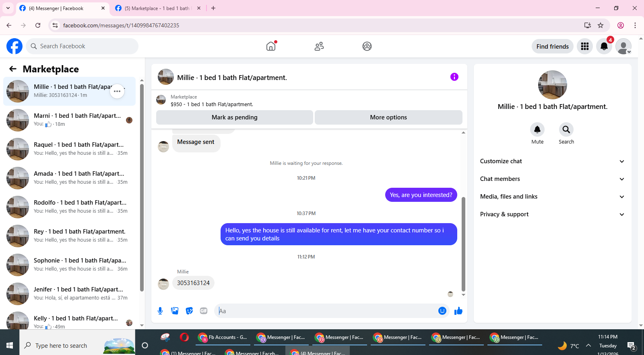Open Rey conversation
Image resolution: width=644 pixels, height=355 pixels.
pos(70,236)
